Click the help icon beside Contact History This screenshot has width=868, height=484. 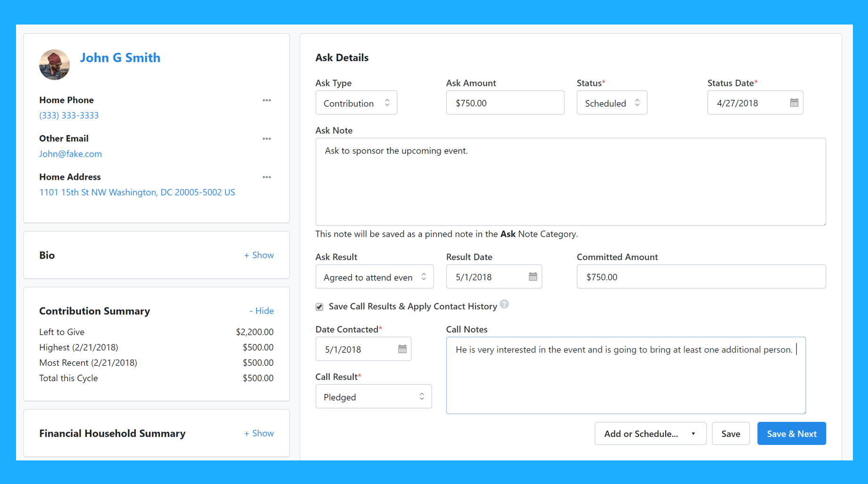pyautogui.click(x=504, y=304)
